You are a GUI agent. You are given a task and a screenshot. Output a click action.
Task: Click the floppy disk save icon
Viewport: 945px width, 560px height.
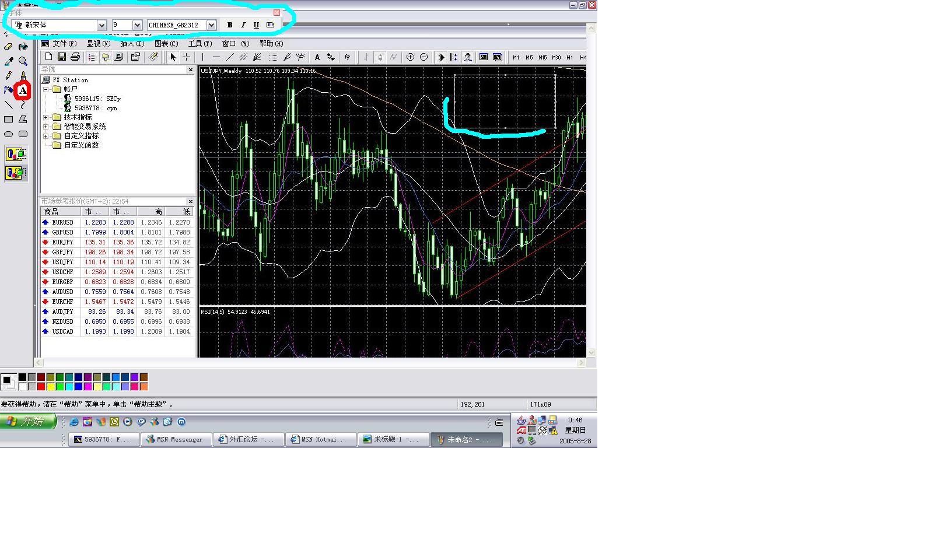[x=62, y=57]
